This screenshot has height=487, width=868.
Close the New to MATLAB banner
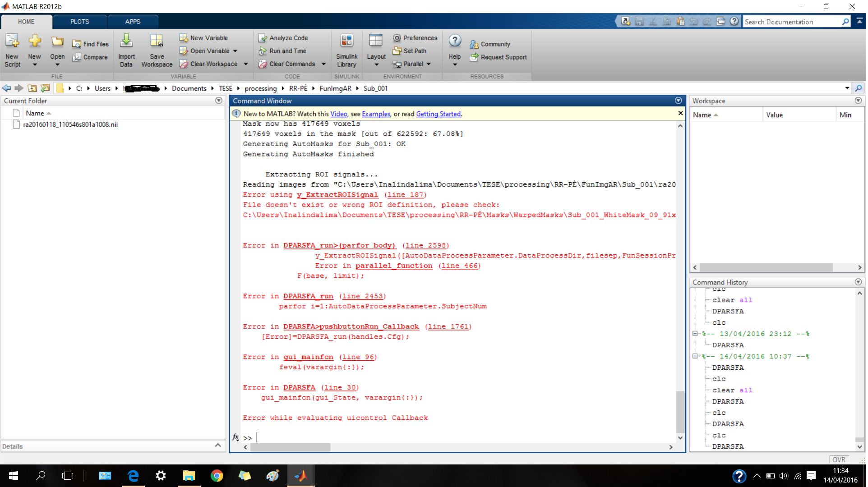(x=680, y=113)
